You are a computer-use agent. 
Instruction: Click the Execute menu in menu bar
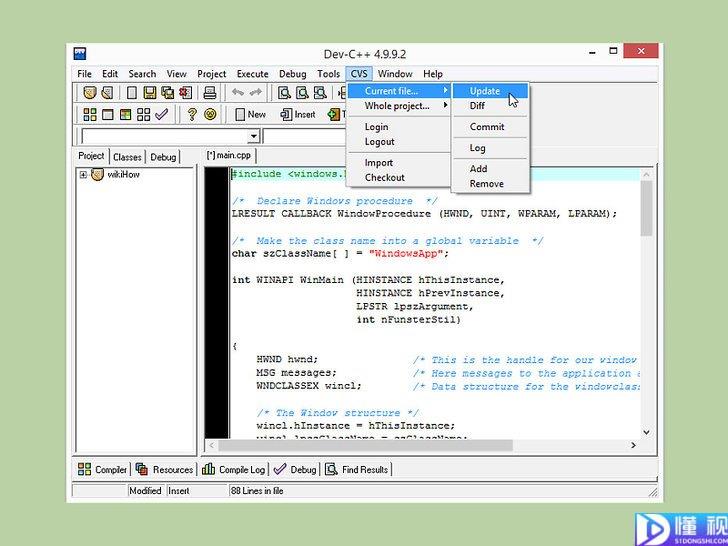[252, 74]
